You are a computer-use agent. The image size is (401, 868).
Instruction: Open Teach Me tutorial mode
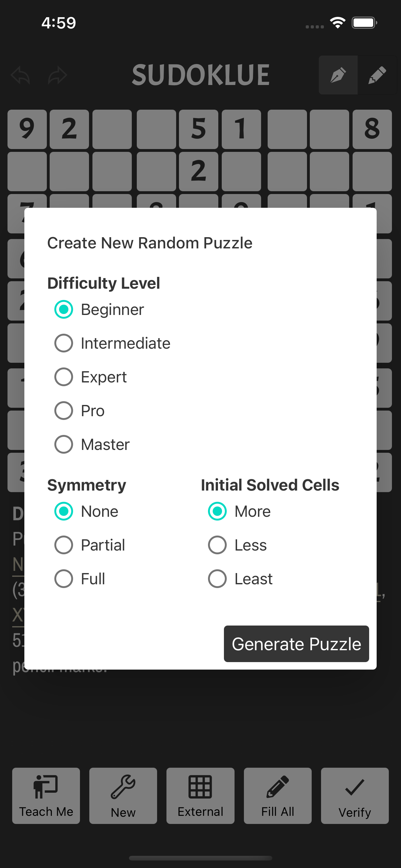[46, 796]
